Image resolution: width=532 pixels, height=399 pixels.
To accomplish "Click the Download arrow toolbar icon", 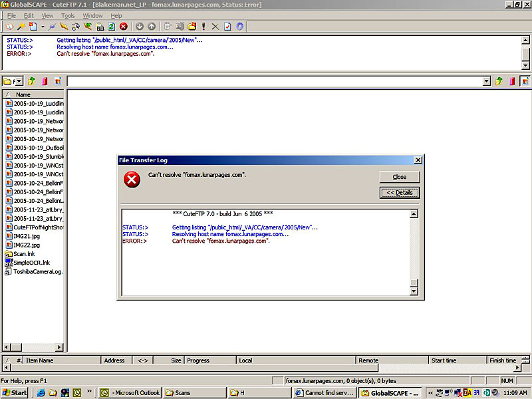I will click(x=140, y=27).
